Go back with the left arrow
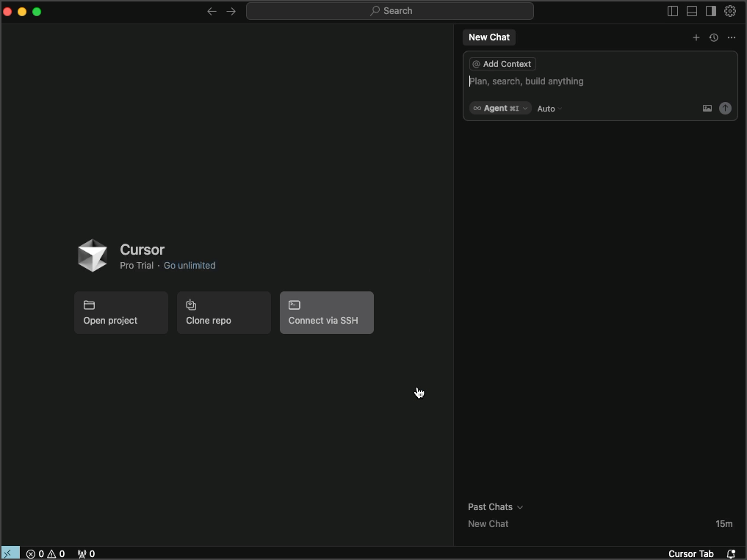747x560 pixels. coord(212,11)
